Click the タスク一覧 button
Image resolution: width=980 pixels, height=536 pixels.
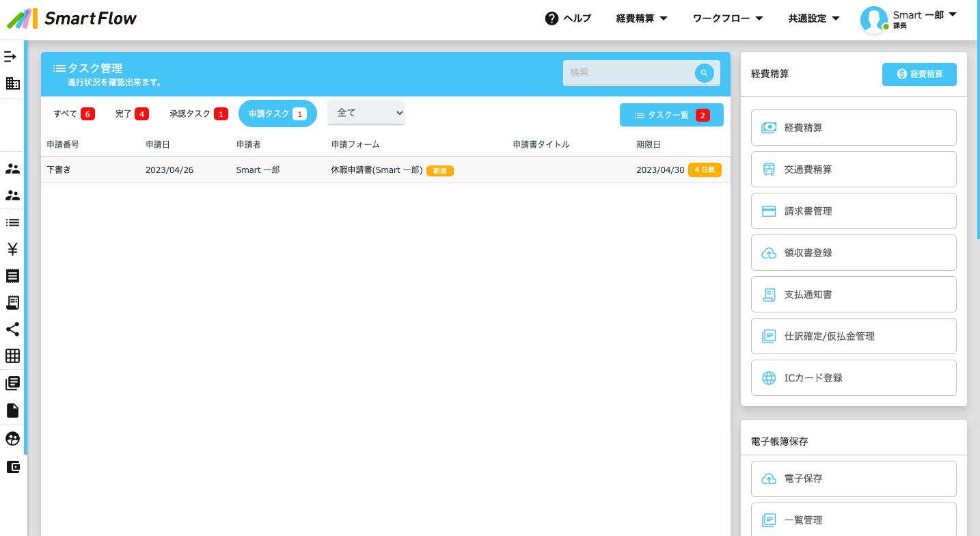[671, 115]
